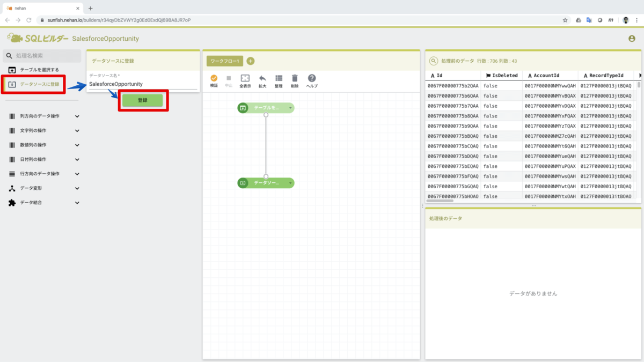This screenshot has height=362, width=644.
Task: Click the cell 0067F00000775b9QAA
Action: (452, 126)
